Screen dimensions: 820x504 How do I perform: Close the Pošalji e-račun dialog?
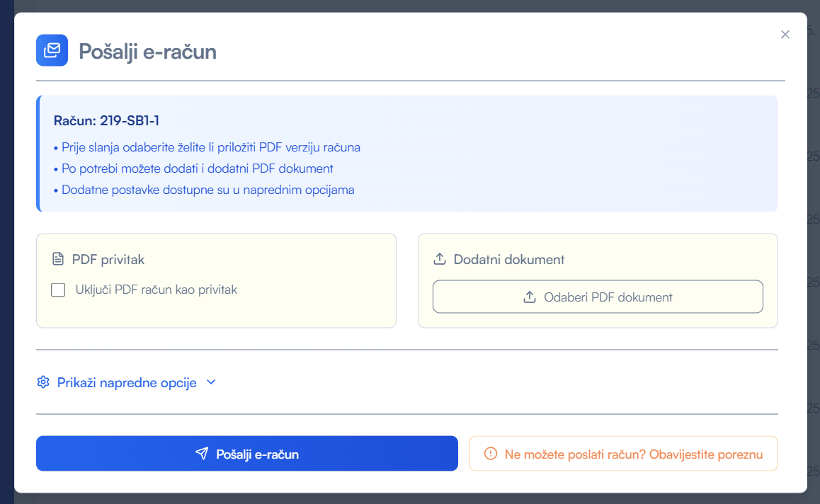(785, 35)
